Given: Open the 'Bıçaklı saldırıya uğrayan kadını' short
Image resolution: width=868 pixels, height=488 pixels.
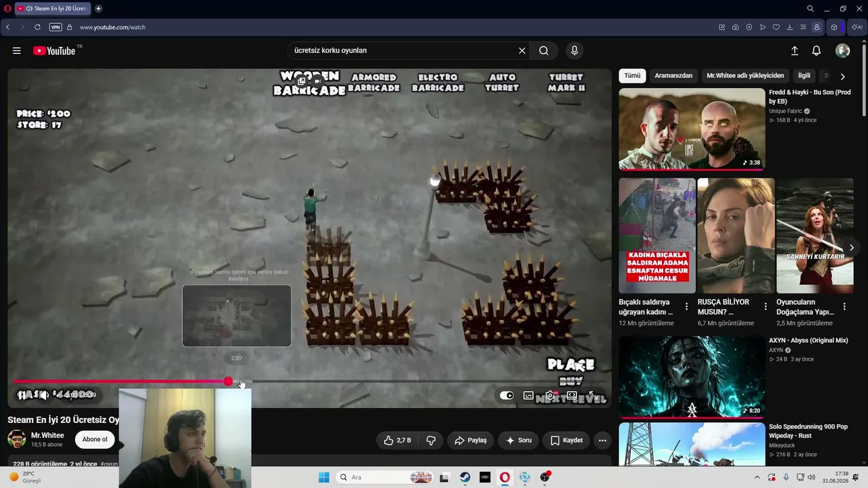Looking at the screenshot, I should coord(656,235).
